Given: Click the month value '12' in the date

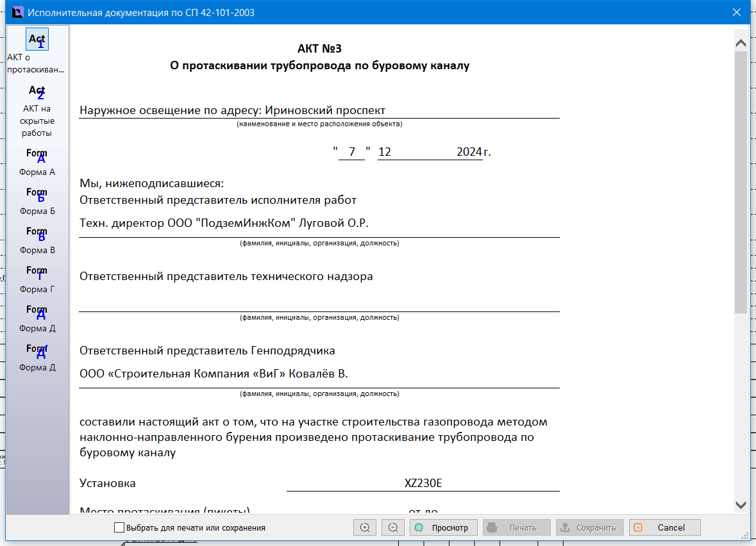Looking at the screenshot, I should (384, 152).
